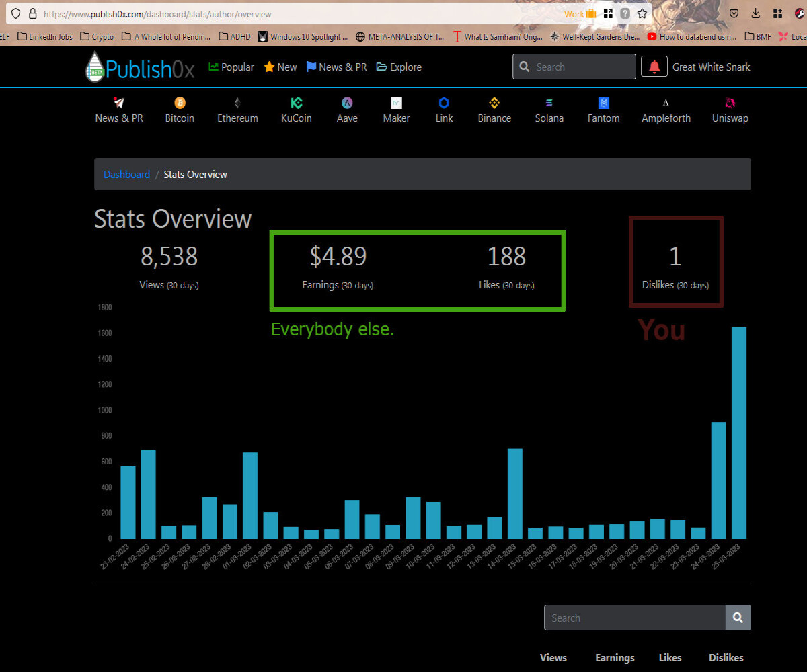Select the Bitcoin category
Viewport: 807px width, 672px height.
tap(180, 110)
